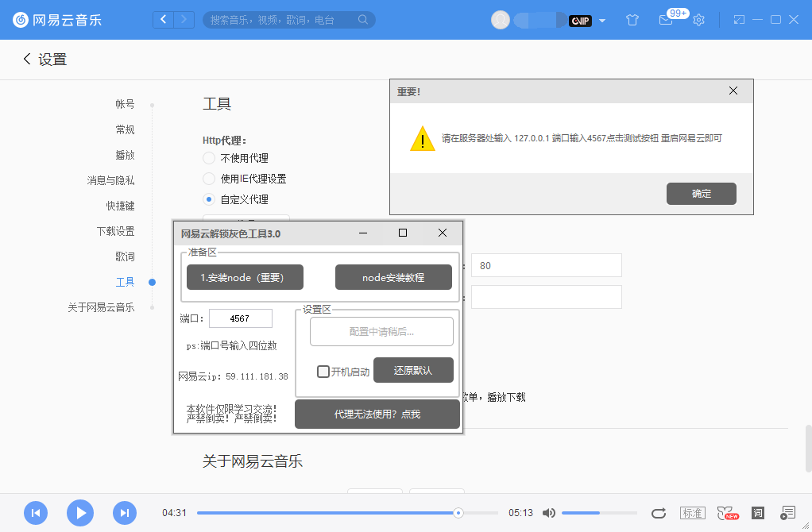
Task: Click the search box dropdown in top bar
Action: click(362, 19)
